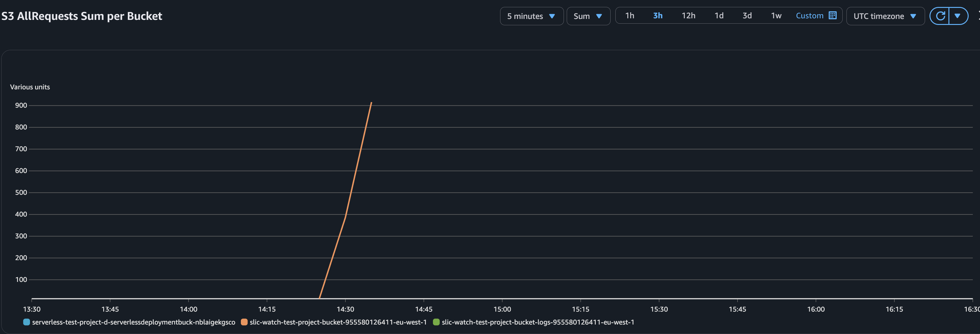Click the 13:30 x-axis time label
Viewport: 980px width, 334px height.
32,309
